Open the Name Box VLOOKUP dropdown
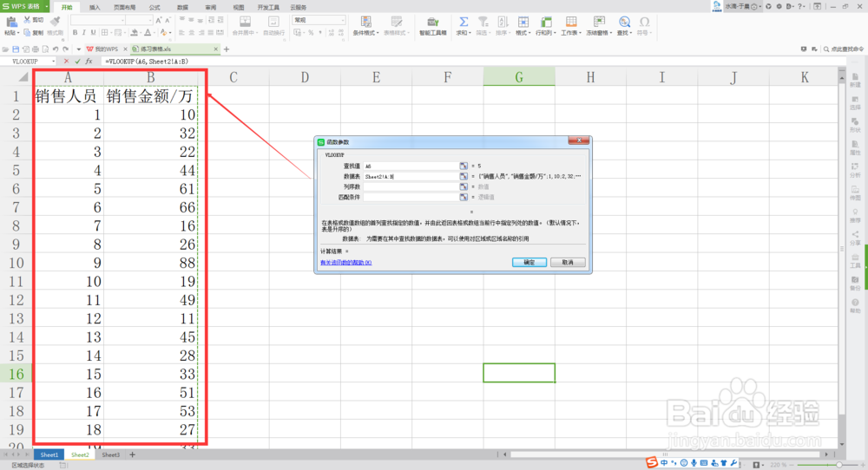This screenshot has width=868, height=470. (54, 62)
